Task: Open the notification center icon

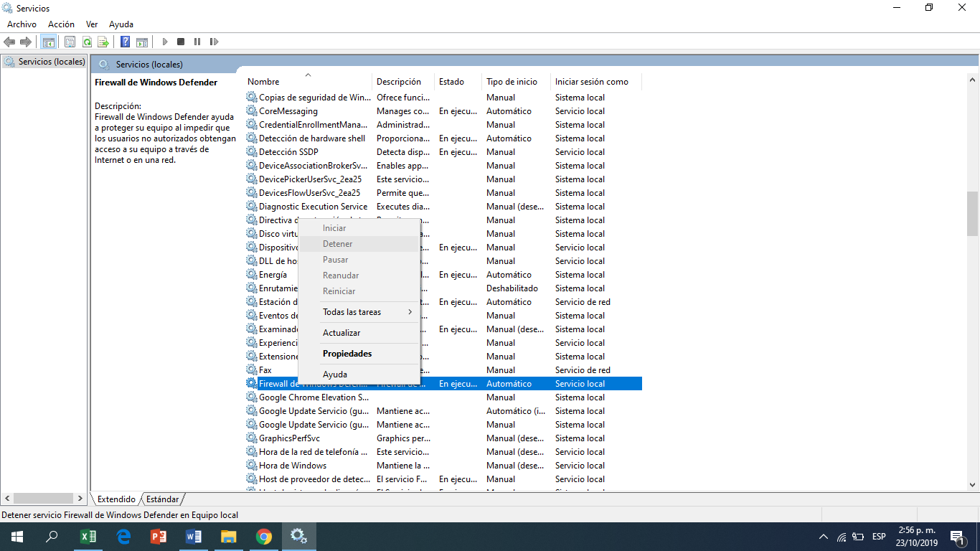Action: coord(957,537)
